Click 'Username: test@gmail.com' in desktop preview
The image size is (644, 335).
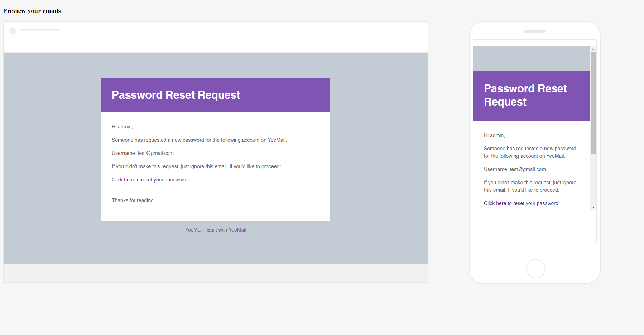coord(143,153)
